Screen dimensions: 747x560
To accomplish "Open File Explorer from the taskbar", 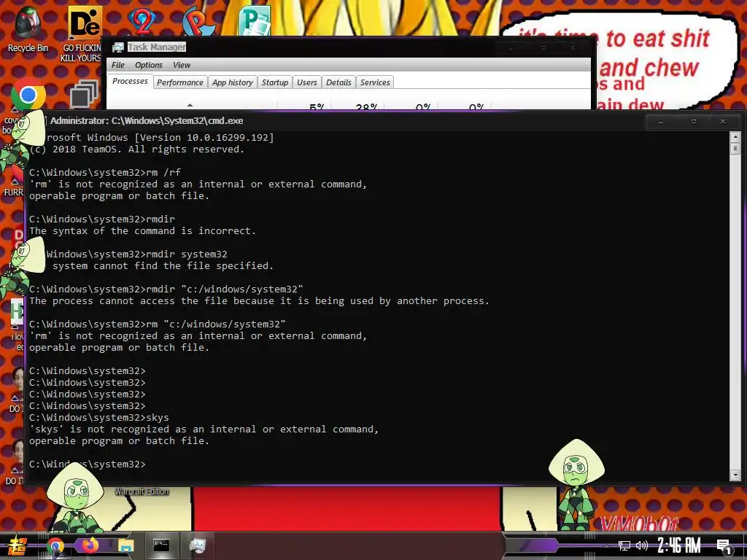I will [x=125, y=545].
